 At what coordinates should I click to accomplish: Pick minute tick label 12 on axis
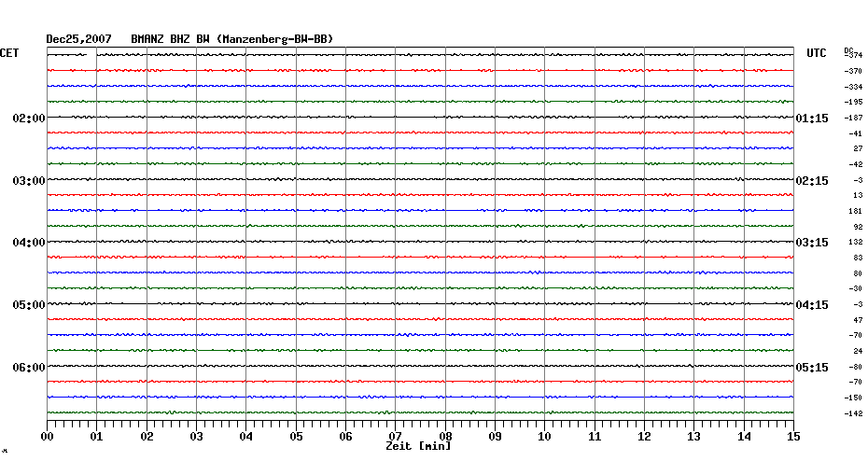[x=644, y=437]
